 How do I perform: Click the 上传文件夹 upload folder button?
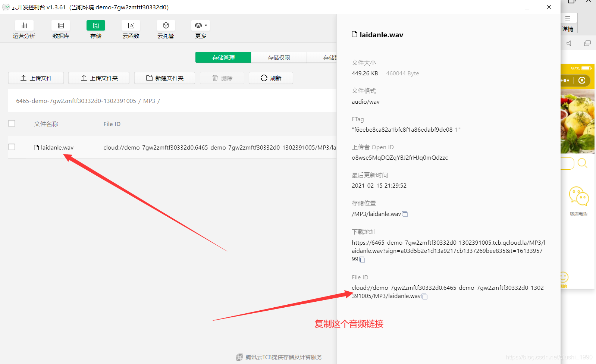click(x=99, y=78)
